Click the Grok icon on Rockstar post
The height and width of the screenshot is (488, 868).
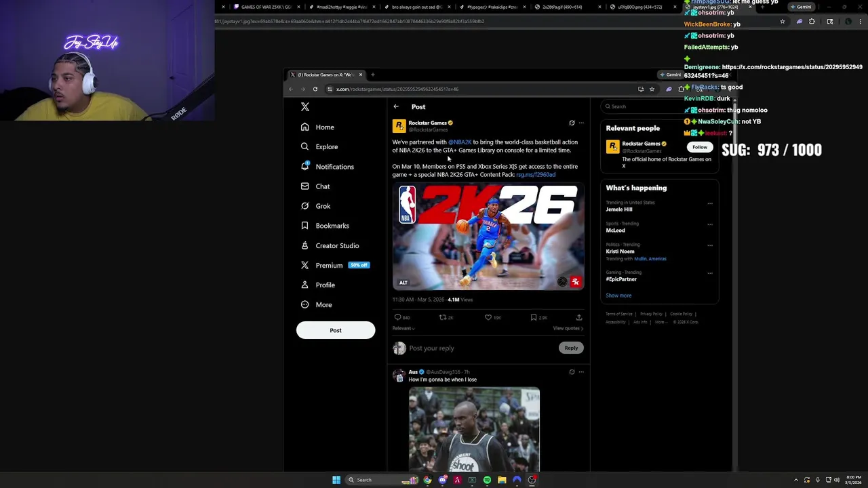(572, 123)
